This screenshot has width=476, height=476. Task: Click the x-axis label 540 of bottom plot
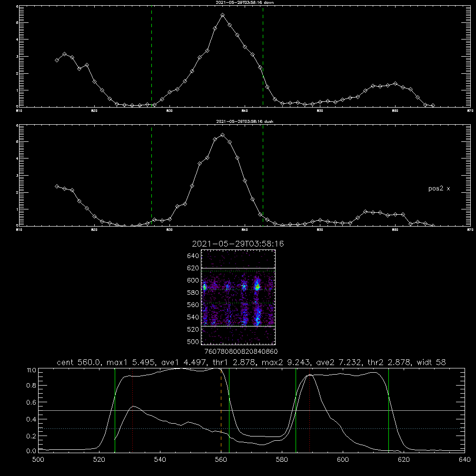pyautogui.click(x=160, y=460)
